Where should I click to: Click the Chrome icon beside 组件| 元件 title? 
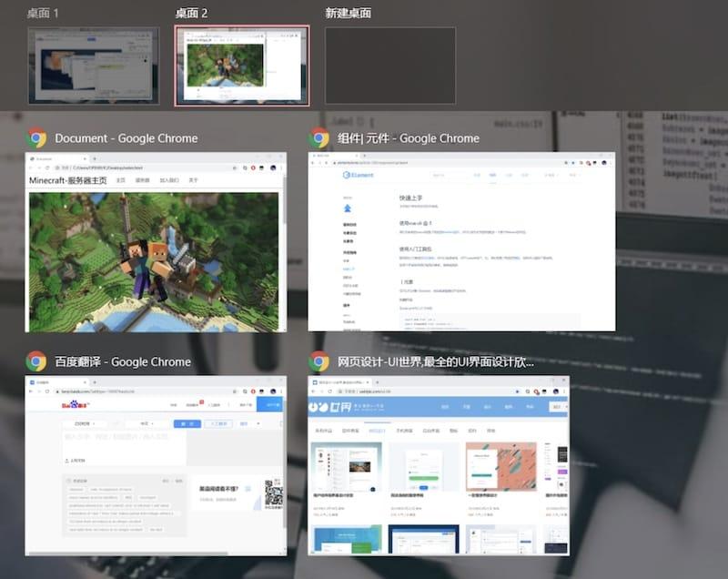pyautogui.click(x=319, y=137)
